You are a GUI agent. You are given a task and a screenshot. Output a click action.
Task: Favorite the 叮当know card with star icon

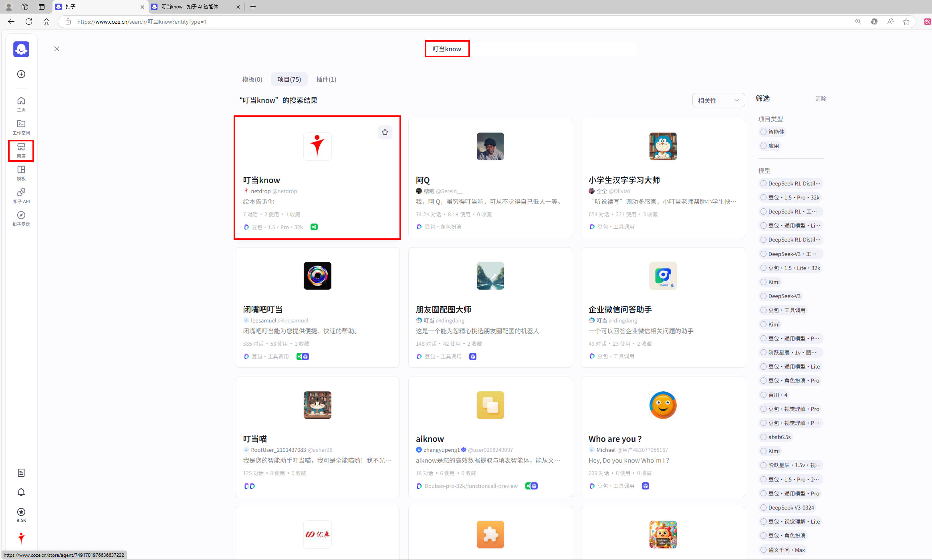385,132
